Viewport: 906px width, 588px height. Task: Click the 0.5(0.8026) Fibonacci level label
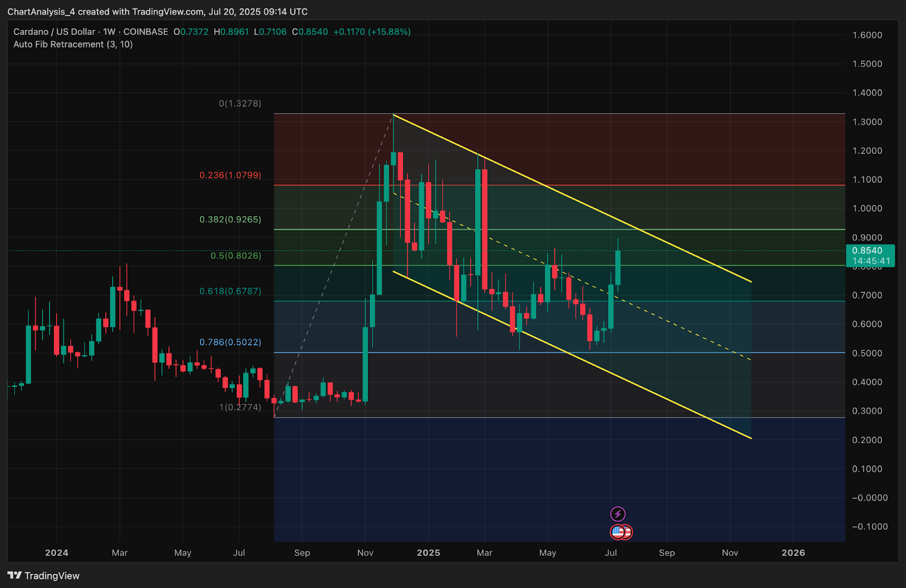(x=236, y=256)
